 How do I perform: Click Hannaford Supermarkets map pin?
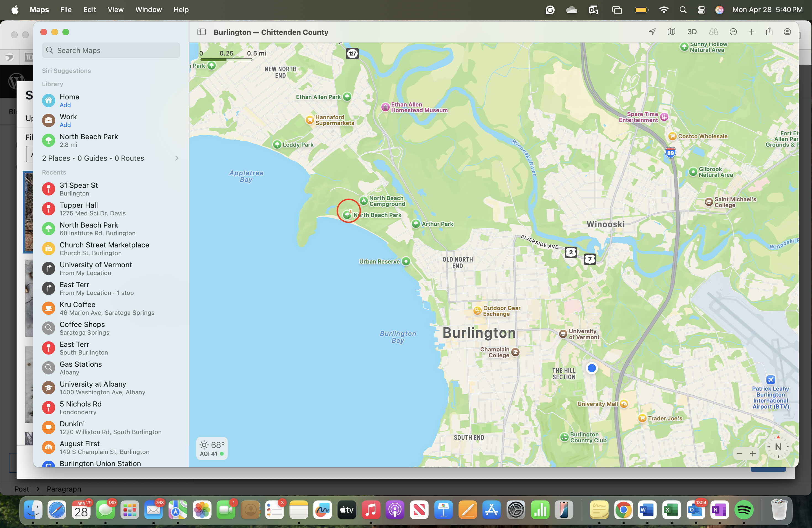coord(309,120)
